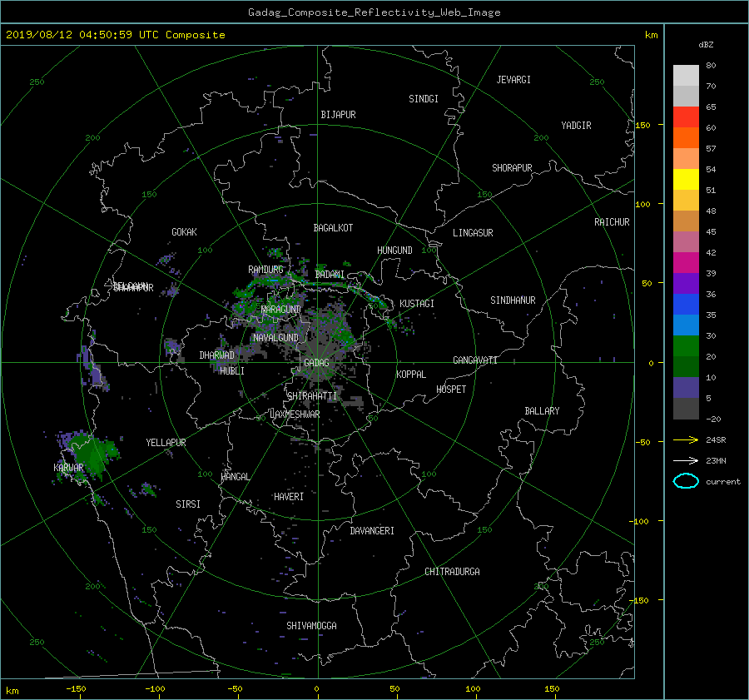Click the 'km' unit label at bottom-left
Screen dimensions: 749x700
pos(12,691)
